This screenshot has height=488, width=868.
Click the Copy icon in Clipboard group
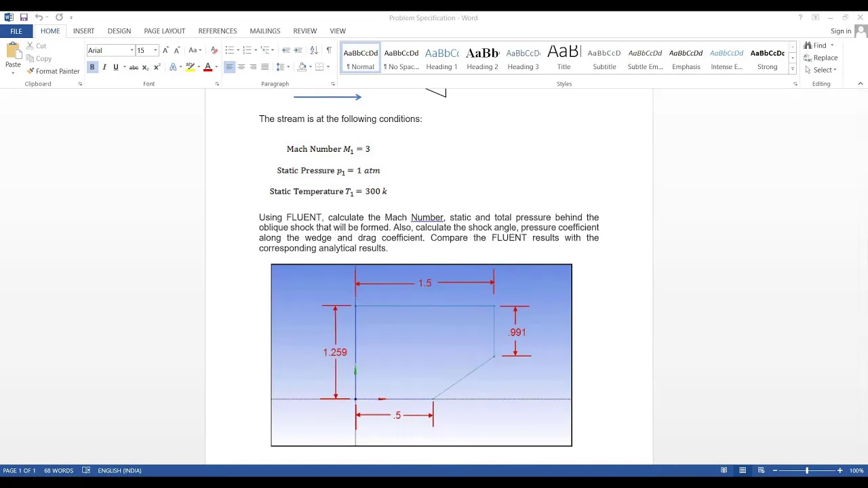point(30,58)
